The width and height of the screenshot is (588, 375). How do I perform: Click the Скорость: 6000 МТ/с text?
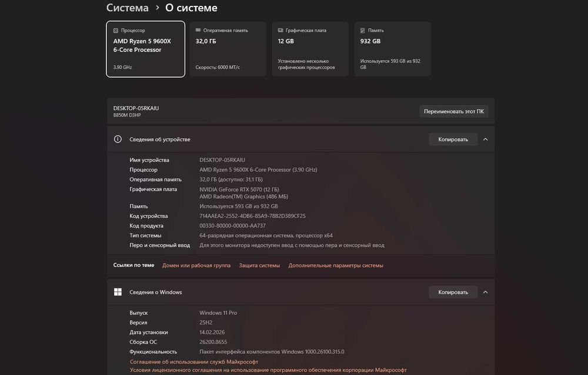click(218, 68)
